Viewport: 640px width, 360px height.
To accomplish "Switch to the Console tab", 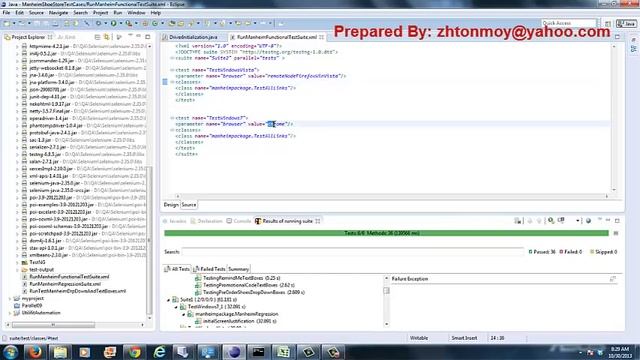I will [239, 221].
